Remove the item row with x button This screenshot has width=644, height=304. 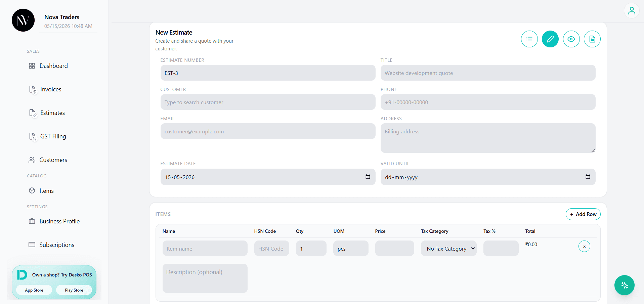coord(584,247)
